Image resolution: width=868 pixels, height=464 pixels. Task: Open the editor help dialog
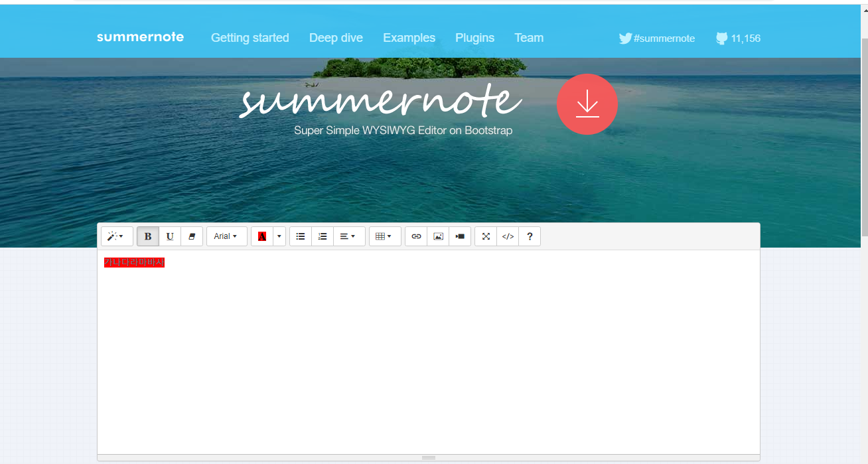click(530, 236)
